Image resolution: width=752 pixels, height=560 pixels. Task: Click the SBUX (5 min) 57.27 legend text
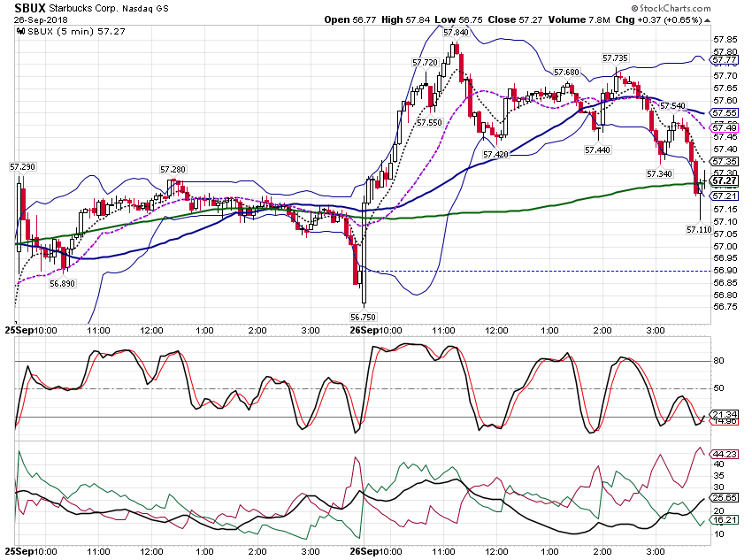click(76, 32)
